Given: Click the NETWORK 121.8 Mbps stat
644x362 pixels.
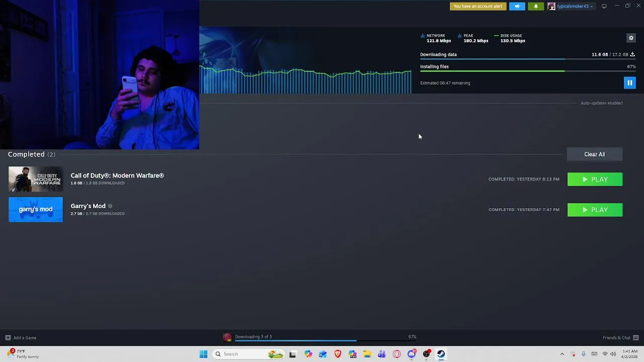Looking at the screenshot, I should (436, 38).
